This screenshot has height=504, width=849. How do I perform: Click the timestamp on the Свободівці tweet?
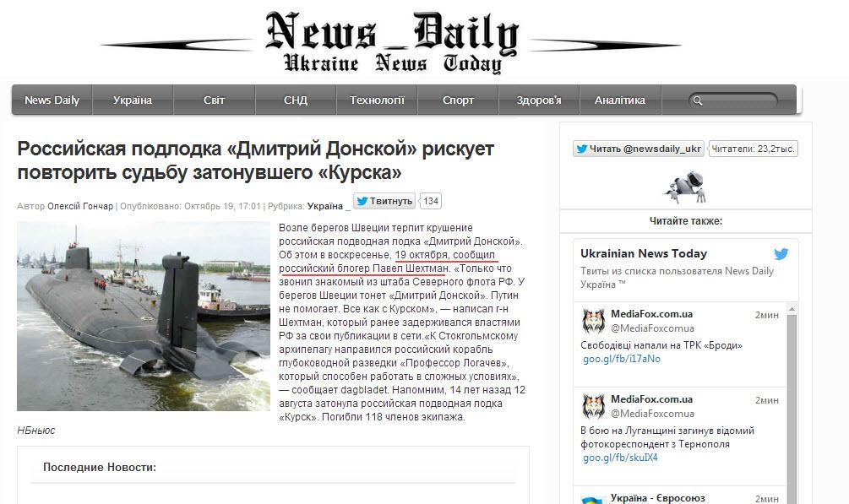(767, 315)
